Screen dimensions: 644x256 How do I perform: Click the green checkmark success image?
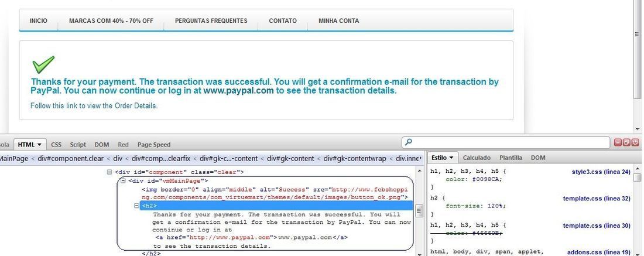[43, 64]
